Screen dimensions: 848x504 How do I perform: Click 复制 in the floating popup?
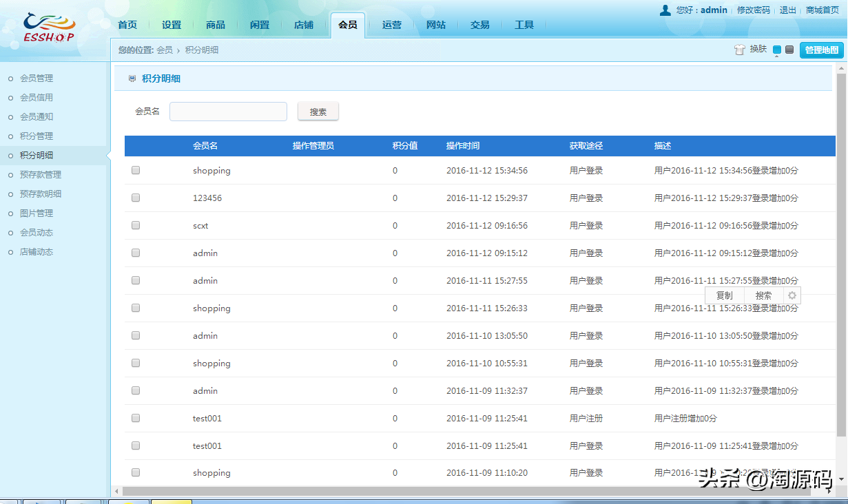[x=724, y=295]
